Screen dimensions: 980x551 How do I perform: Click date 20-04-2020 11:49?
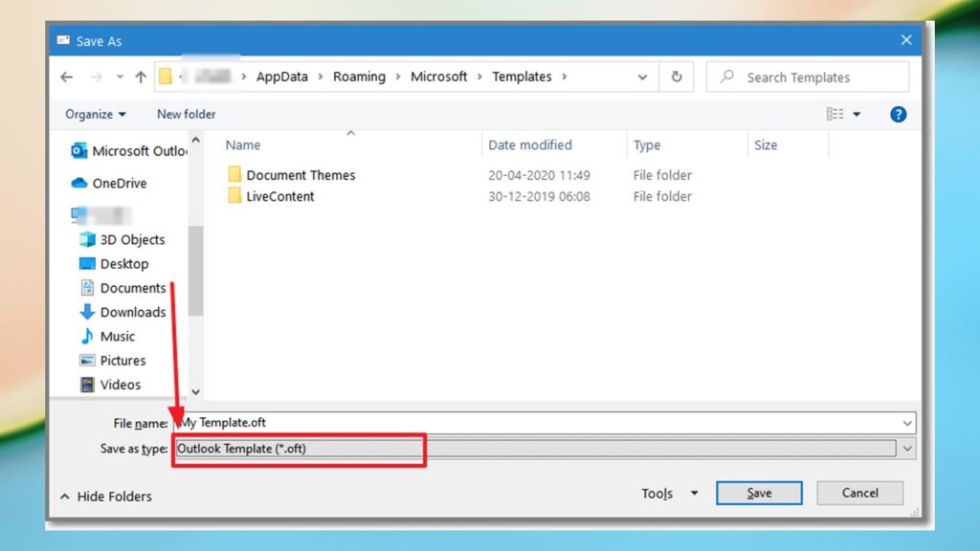539,175
